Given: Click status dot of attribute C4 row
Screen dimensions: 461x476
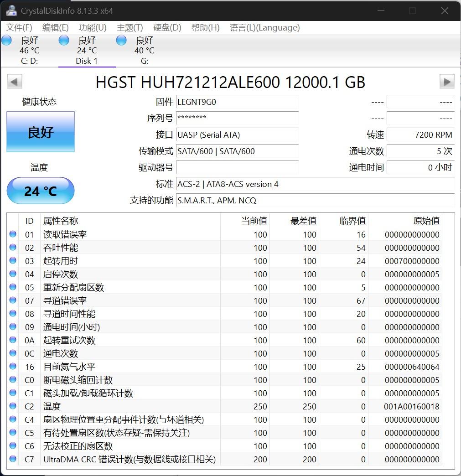Looking at the screenshot, I should point(13,419).
